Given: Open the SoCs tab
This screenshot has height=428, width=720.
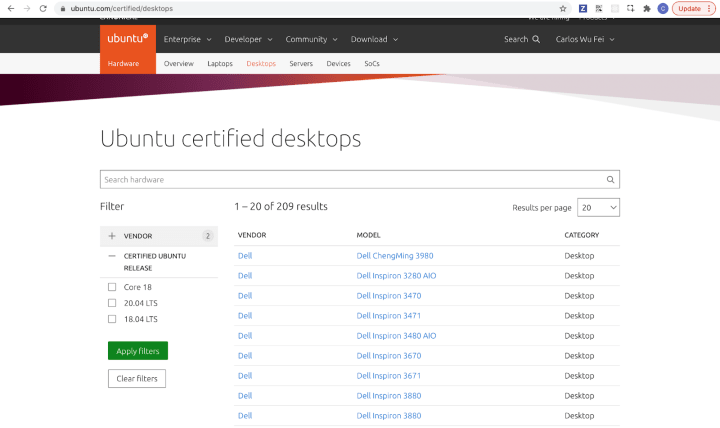Looking at the screenshot, I should click(372, 63).
